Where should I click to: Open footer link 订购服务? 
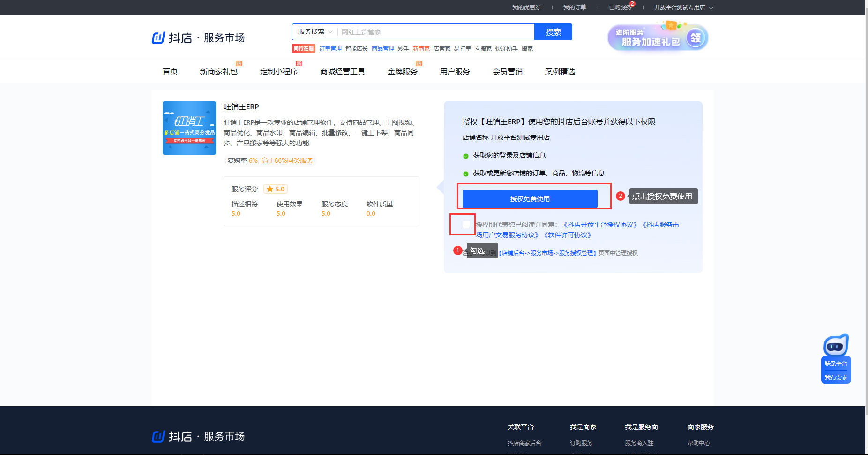(x=581, y=443)
